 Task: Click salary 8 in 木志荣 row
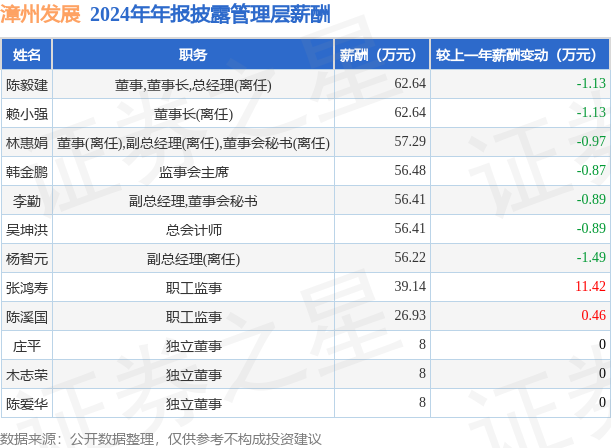422,374
